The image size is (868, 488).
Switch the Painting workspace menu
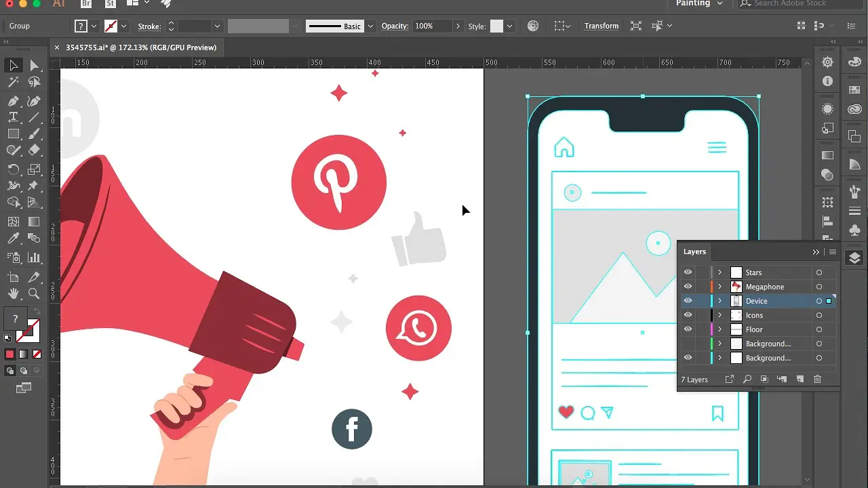698,3
